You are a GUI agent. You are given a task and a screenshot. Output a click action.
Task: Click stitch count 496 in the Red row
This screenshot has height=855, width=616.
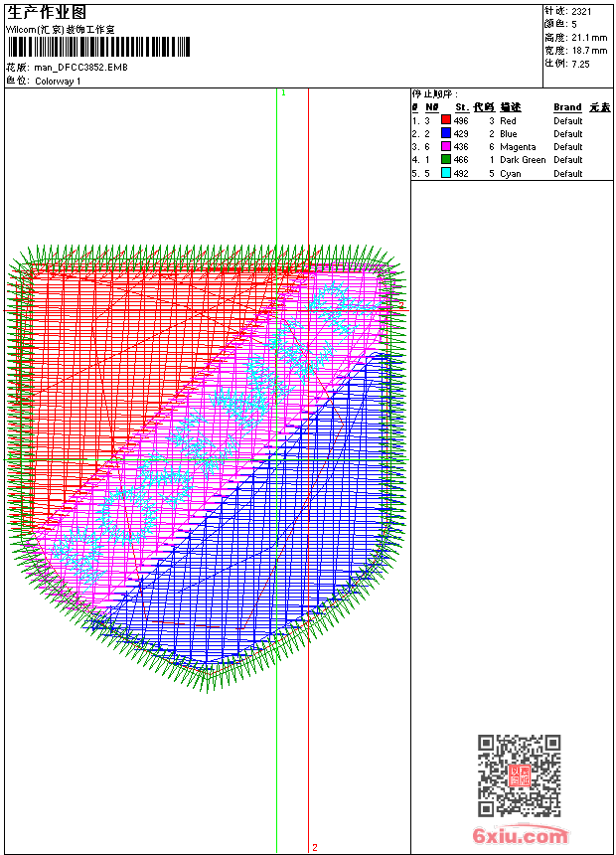click(x=461, y=121)
